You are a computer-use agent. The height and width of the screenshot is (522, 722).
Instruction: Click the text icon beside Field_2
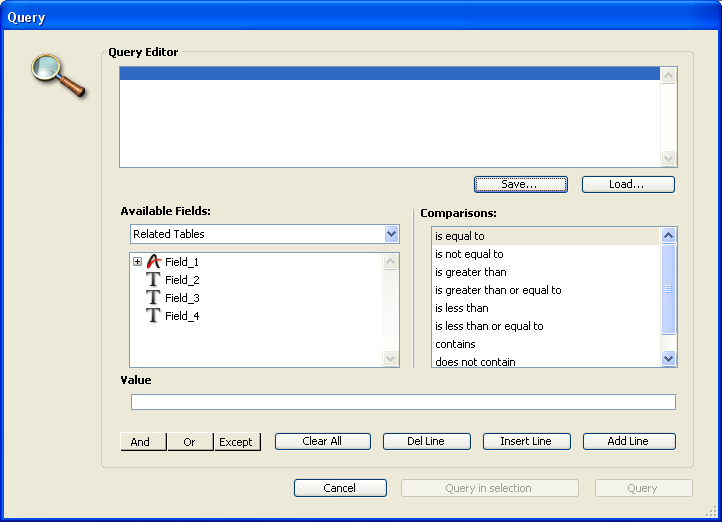(153, 280)
